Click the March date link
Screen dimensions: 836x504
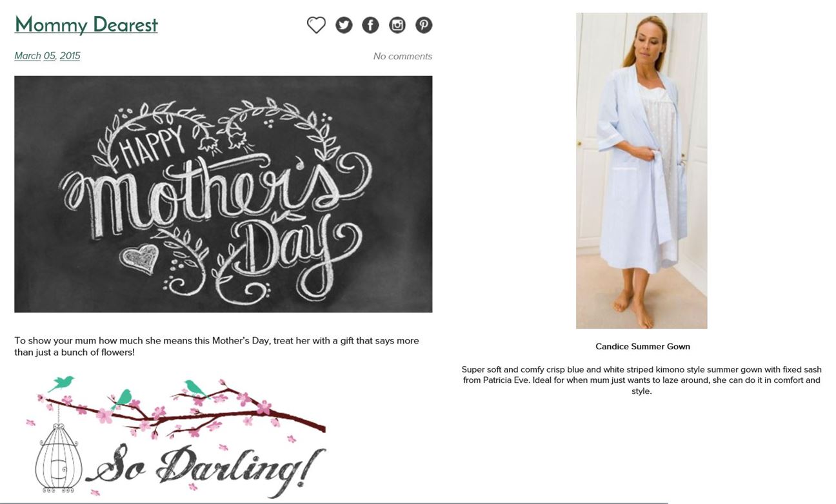click(x=28, y=56)
